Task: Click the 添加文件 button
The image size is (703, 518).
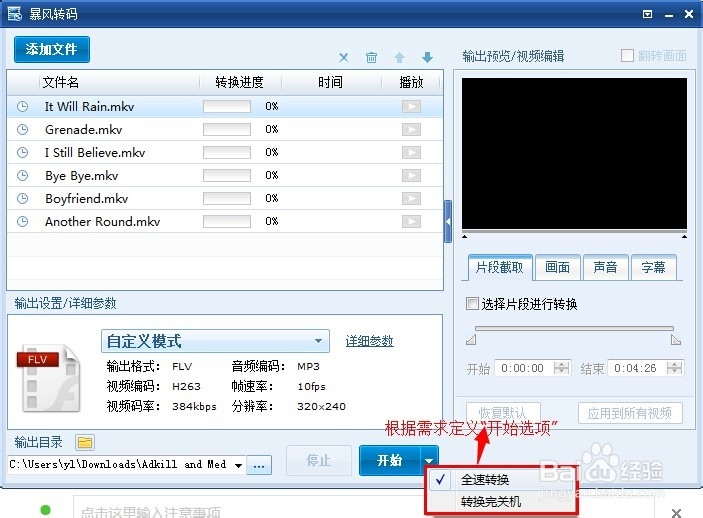Action: pyautogui.click(x=52, y=49)
